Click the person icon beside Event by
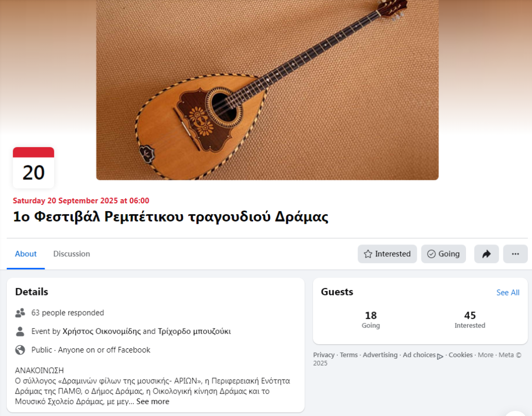The image size is (532, 416). (20, 331)
